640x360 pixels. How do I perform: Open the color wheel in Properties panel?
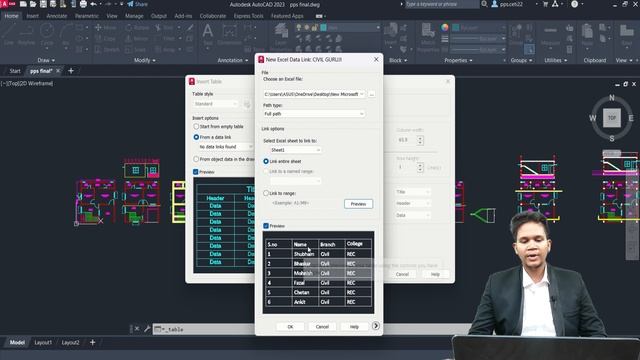pyautogui.click(x=444, y=27)
